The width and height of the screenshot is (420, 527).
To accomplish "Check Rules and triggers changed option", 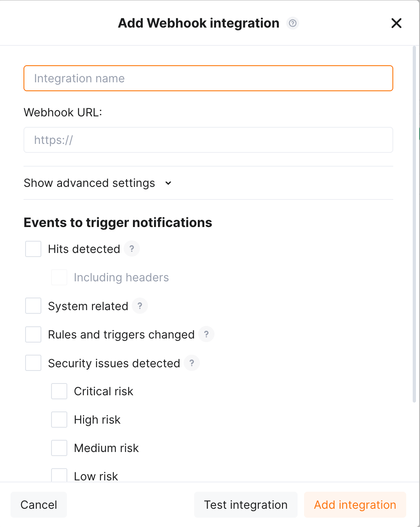I will 33,334.
